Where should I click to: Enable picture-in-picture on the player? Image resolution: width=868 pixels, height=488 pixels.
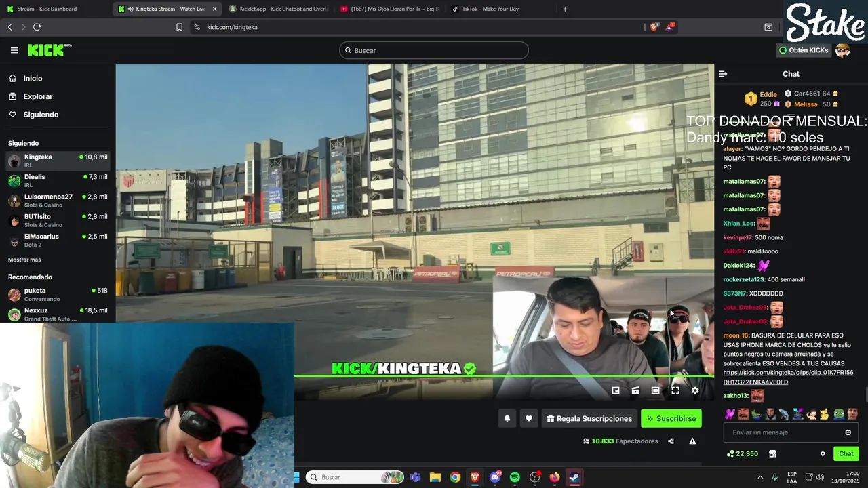point(616,390)
